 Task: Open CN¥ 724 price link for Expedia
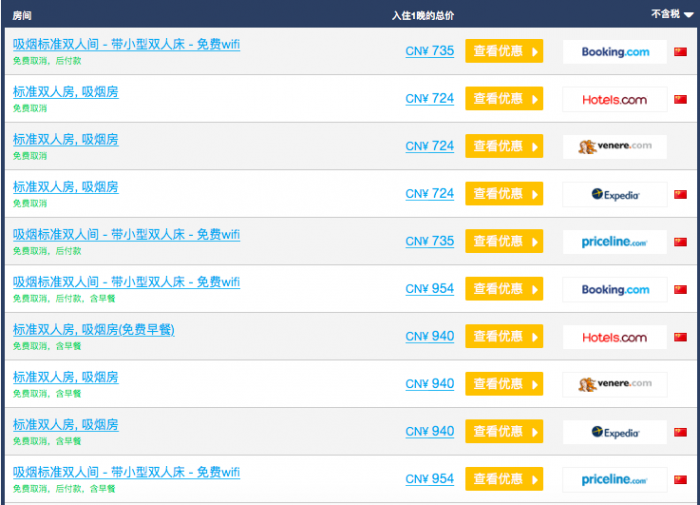(429, 193)
